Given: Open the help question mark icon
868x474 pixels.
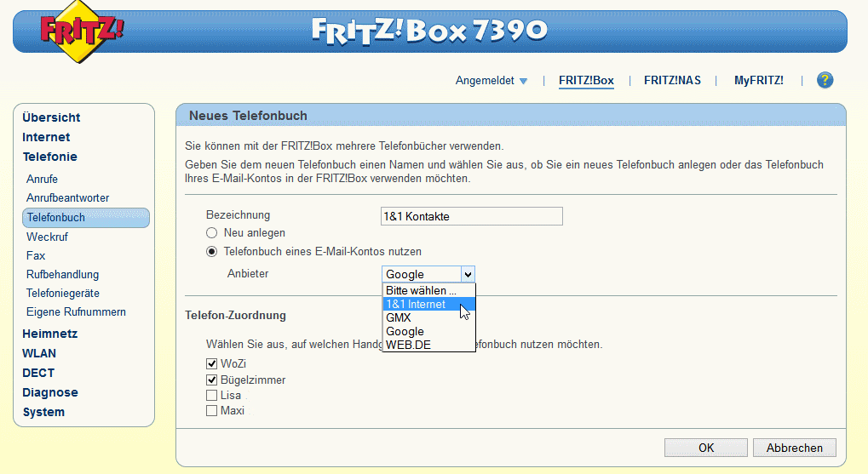Looking at the screenshot, I should [824, 81].
